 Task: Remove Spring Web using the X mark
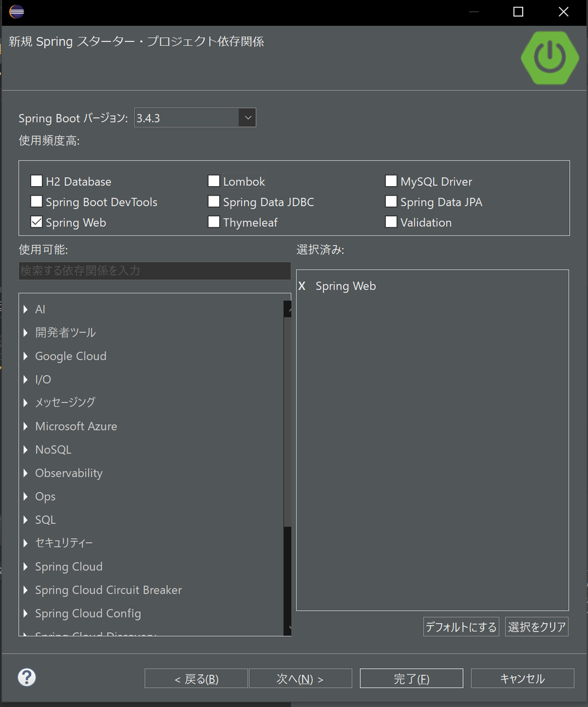click(302, 286)
